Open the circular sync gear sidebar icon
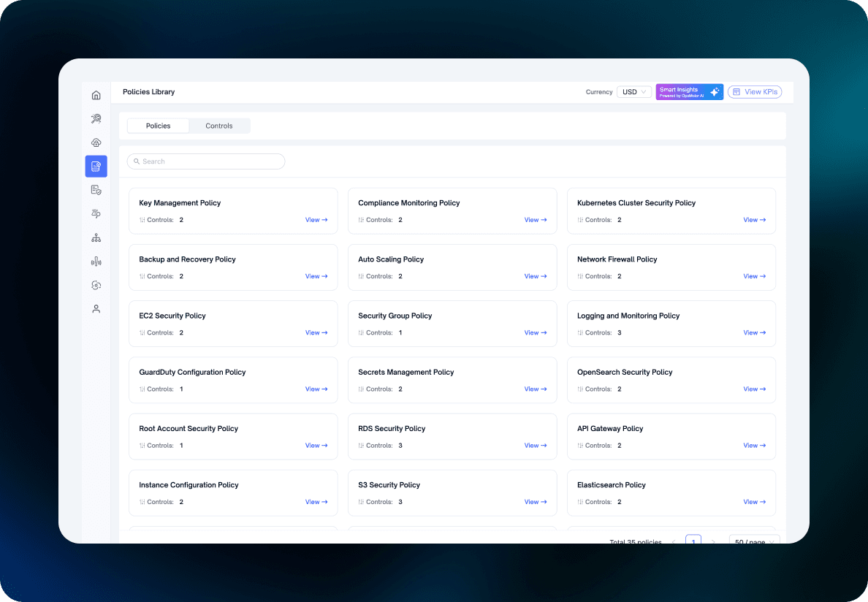The image size is (868, 602). tap(96, 286)
